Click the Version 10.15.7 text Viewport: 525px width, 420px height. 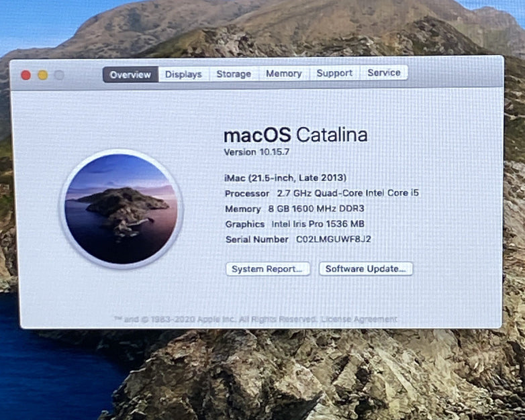[256, 152]
